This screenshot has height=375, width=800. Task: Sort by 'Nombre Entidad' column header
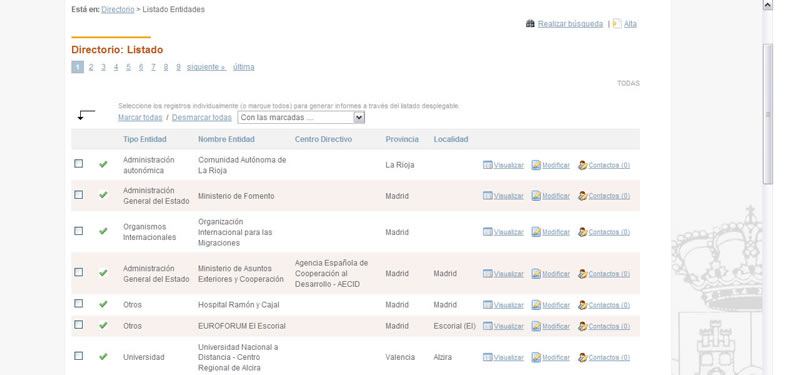(226, 139)
